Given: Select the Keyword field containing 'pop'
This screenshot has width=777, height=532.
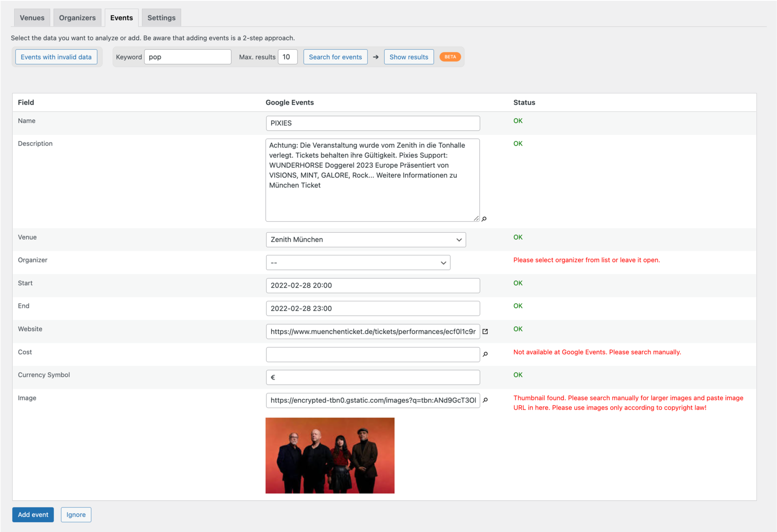Looking at the screenshot, I should (x=187, y=57).
